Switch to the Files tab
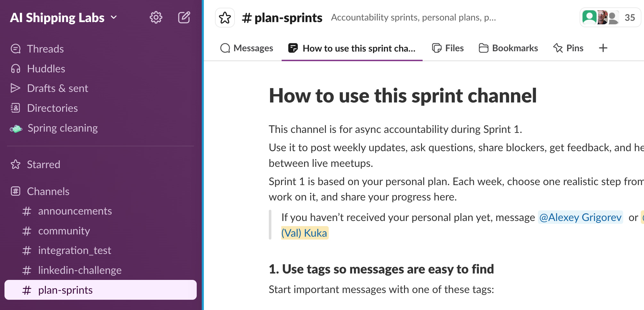 448,48
